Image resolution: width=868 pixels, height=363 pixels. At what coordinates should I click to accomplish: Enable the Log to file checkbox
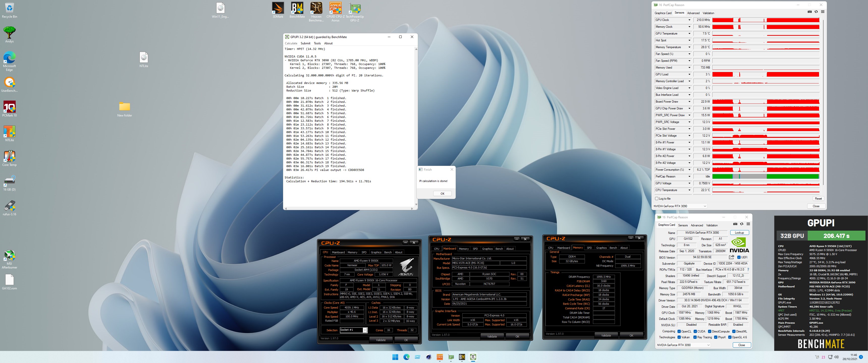click(657, 199)
